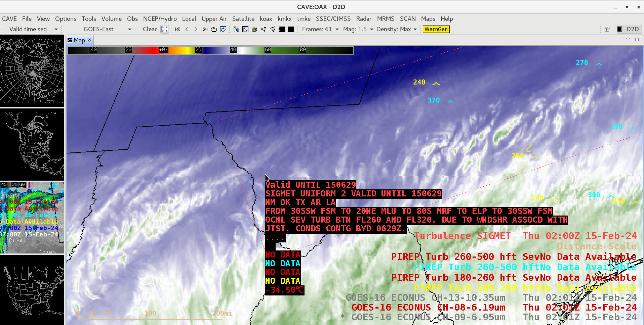Click the yellow 240 PIREP near top
Screen dimensions: 644x325
(426, 82)
